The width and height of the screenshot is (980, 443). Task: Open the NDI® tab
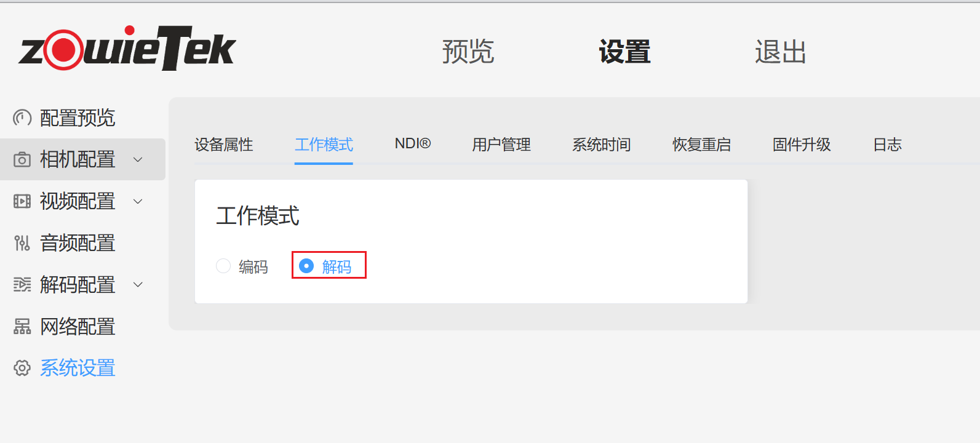(x=413, y=144)
